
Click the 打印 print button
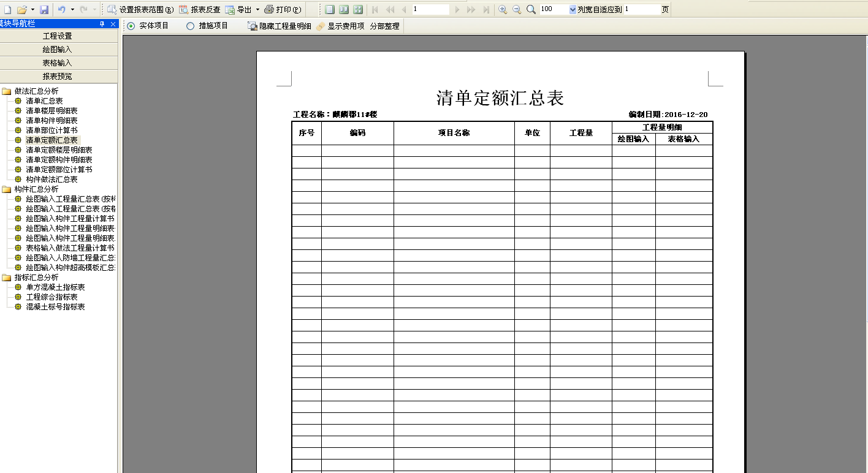[283, 10]
